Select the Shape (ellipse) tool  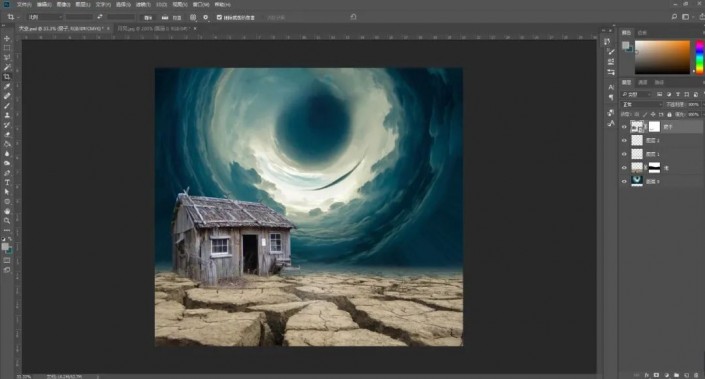click(x=7, y=201)
